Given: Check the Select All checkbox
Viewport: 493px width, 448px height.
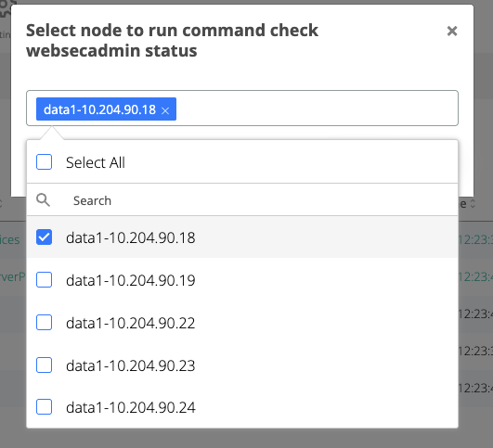Looking at the screenshot, I should 44,162.
